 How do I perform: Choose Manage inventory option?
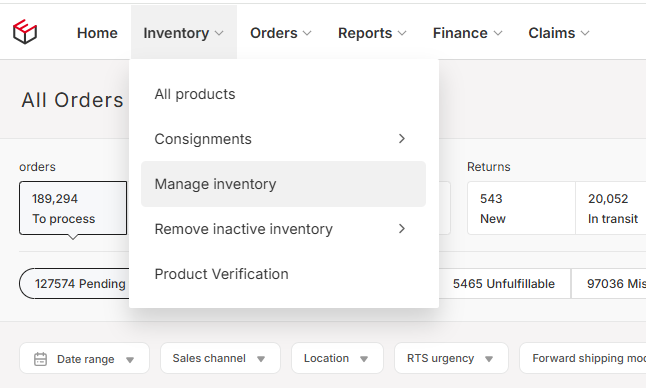(283, 184)
